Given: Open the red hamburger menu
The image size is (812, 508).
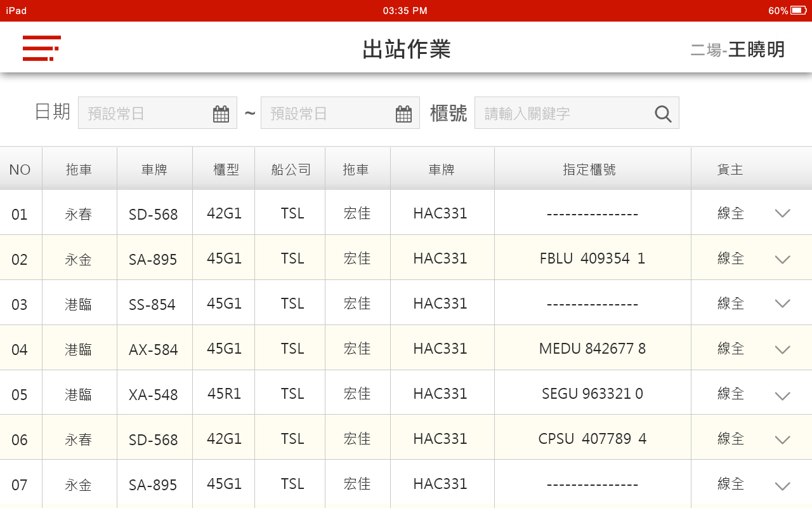Looking at the screenshot, I should pos(41,48).
